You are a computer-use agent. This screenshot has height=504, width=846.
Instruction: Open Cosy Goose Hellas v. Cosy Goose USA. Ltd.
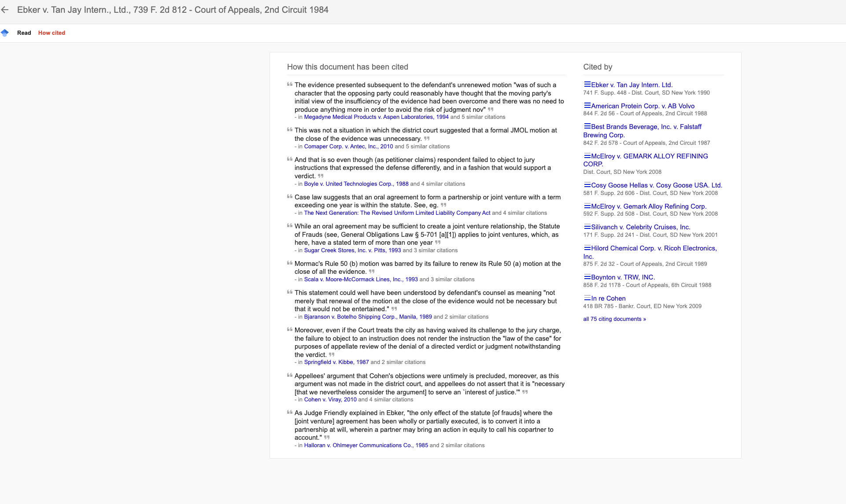click(x=656, y=185)
